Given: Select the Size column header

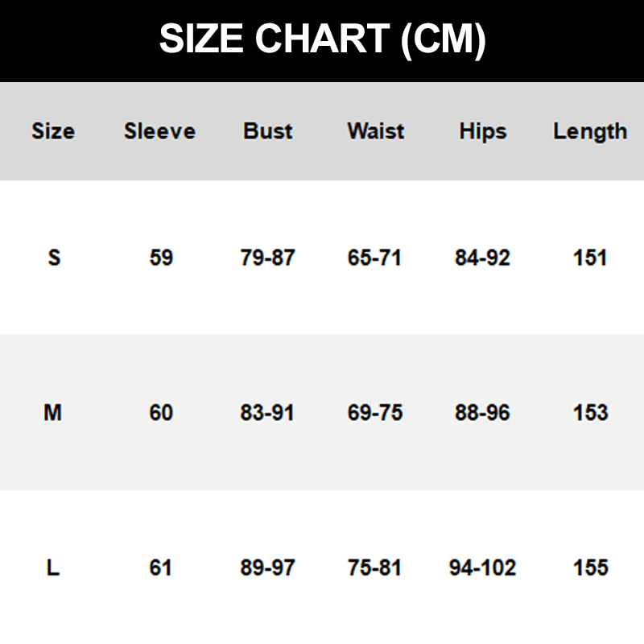Looking at the screenshot, I should coord(53,131).
